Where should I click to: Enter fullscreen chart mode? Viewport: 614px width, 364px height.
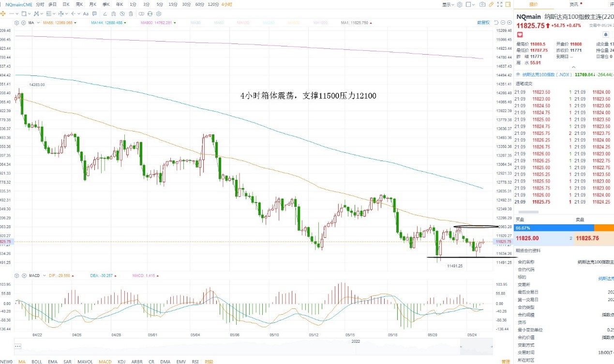[500, 4]
